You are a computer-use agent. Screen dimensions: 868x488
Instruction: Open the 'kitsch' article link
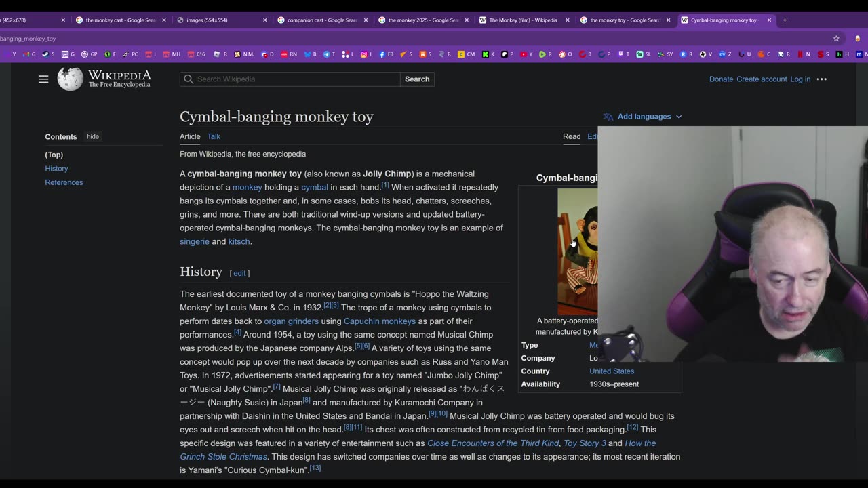coord(239,241)
